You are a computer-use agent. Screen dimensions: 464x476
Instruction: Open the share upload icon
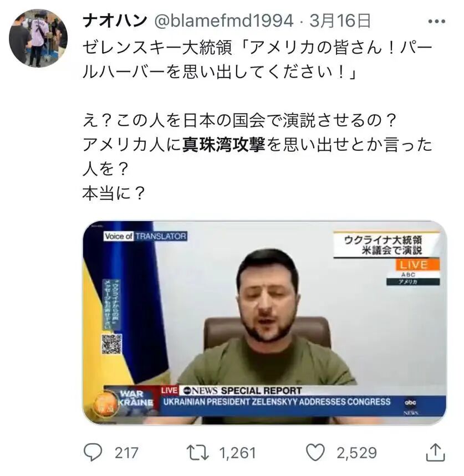(436, 452)
